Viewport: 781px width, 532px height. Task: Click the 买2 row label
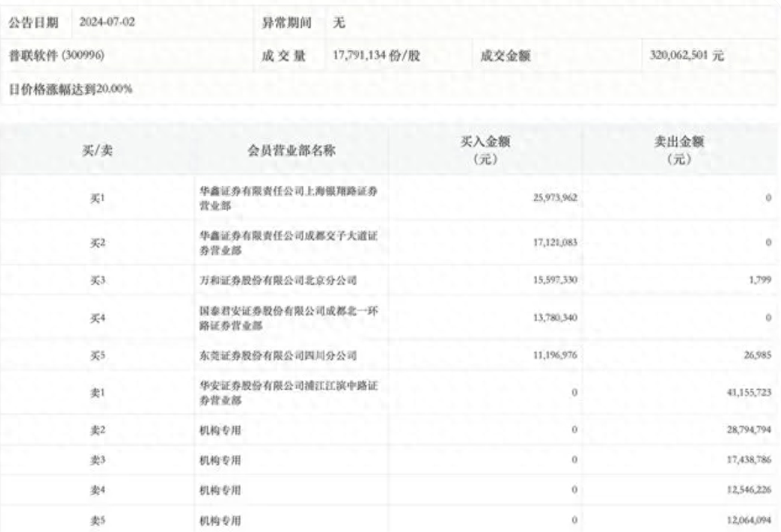[97, 243]
